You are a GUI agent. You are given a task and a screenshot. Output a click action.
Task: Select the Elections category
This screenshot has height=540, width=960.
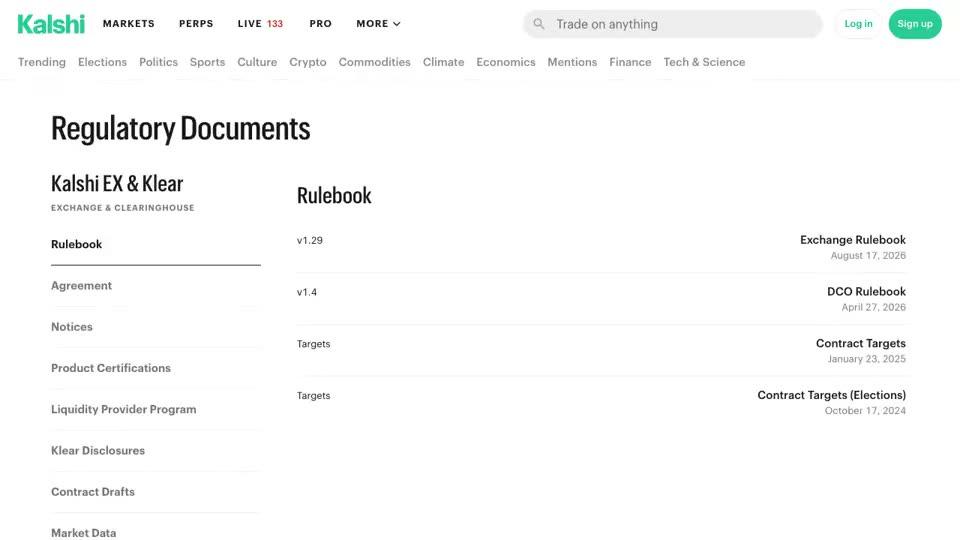pyautogui.click(x=102, y=62)
